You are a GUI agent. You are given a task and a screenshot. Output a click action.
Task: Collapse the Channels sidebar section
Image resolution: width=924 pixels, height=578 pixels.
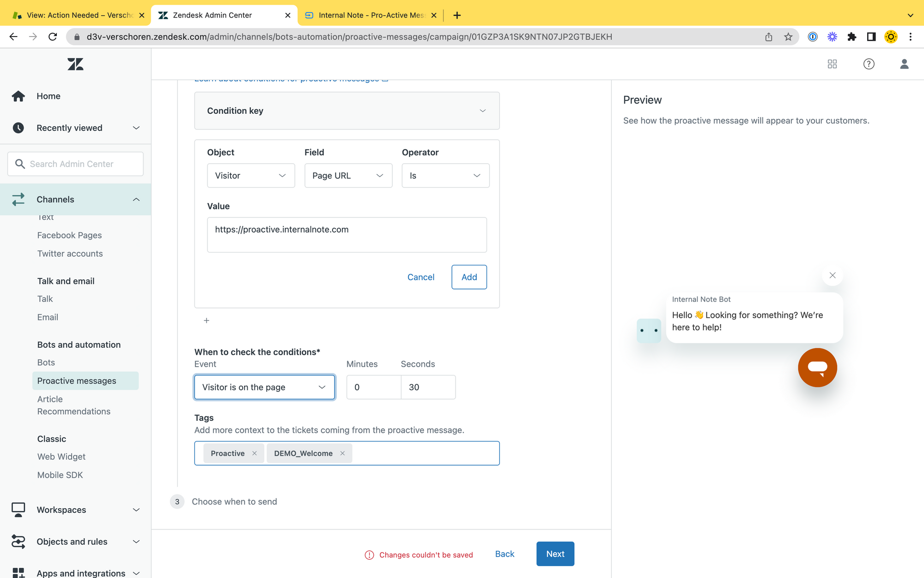tap(136, 199)
